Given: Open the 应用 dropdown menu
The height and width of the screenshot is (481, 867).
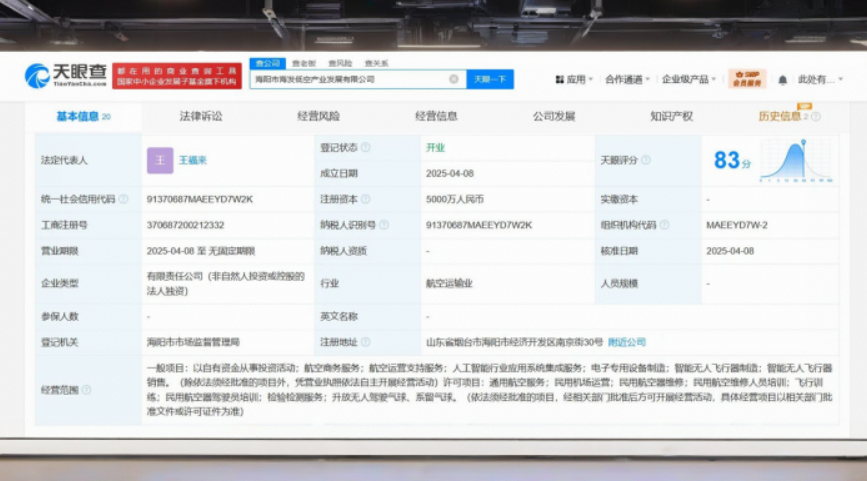Looking at the screenshot, I should (x=574, y=79).
